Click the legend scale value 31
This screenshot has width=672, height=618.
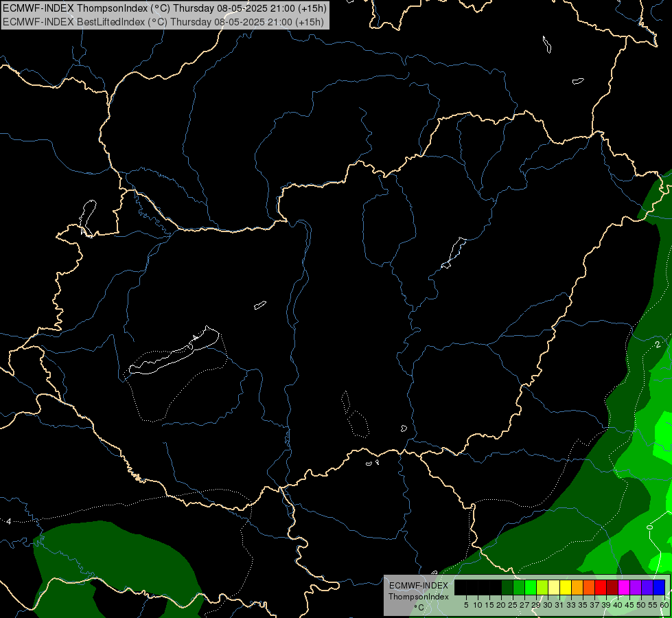[x=559, y=605]
